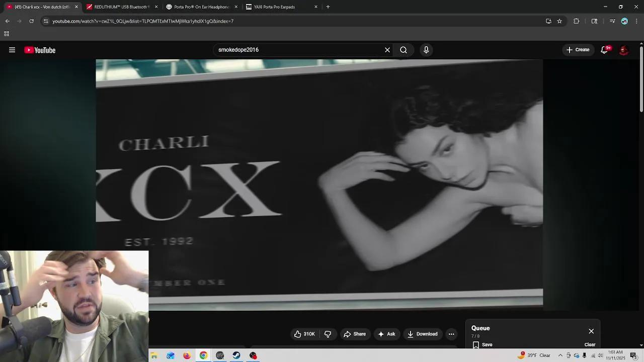Like the video with 310K likes
Screen dimensions: 644x362
(x=304, y=334)
